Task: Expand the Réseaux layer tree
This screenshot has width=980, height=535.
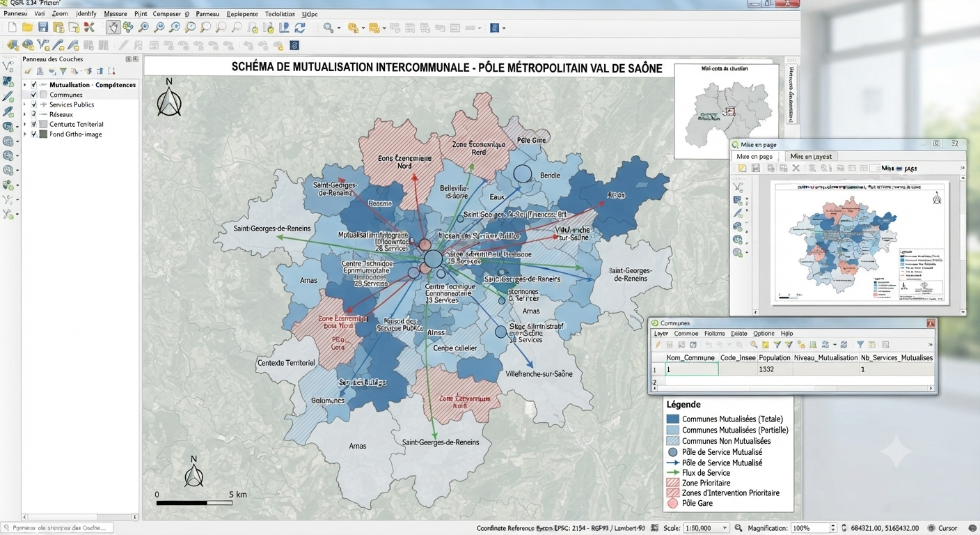Action: (x=25, y=114)
